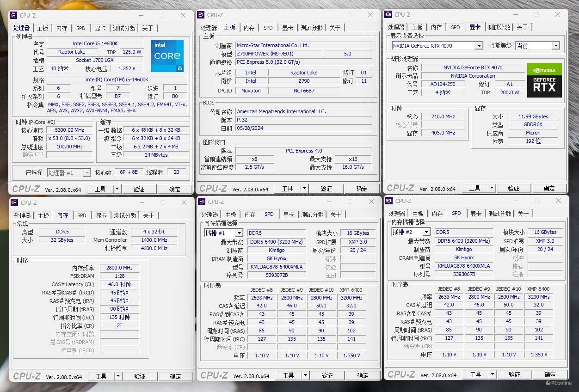The height and width of the screenshot is (392, 579).
Task: Switch to 测試分數 tab in memory window
Action: [125, 215]
